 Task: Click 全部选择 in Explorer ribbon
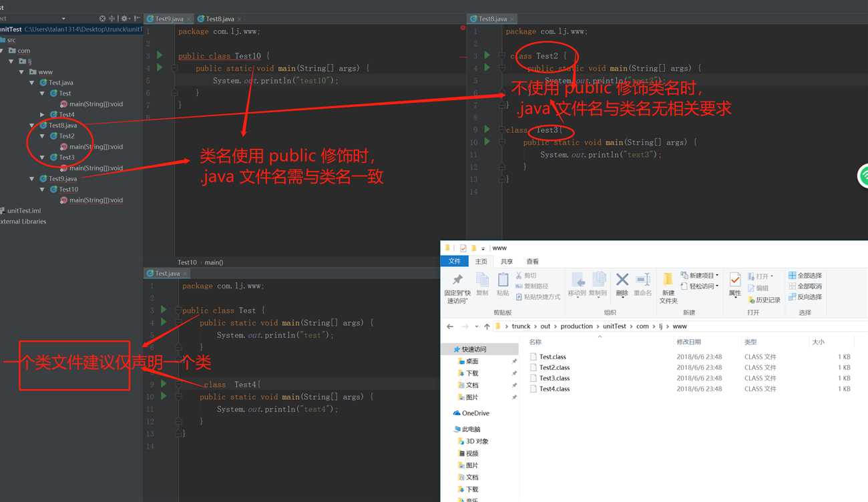click(x=805, y=276)
